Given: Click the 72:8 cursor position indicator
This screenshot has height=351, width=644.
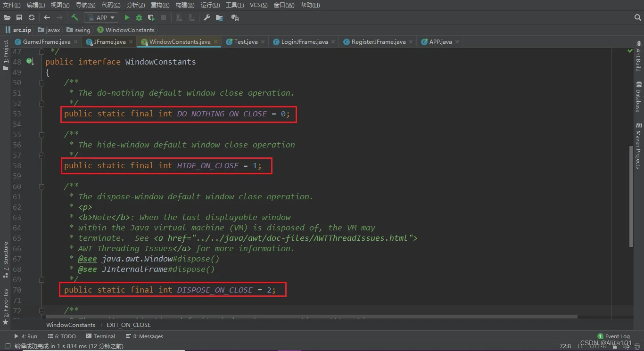Looking at the screenshot, I should click(x=565, y=346).
